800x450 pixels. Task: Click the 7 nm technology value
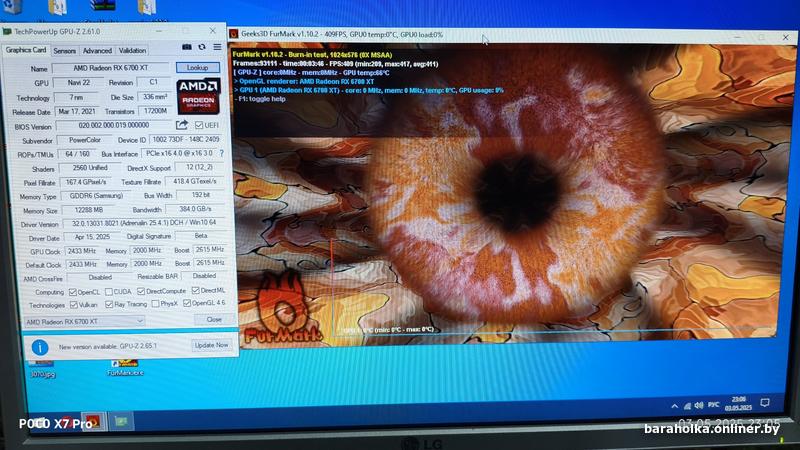(x=77, y=97)
